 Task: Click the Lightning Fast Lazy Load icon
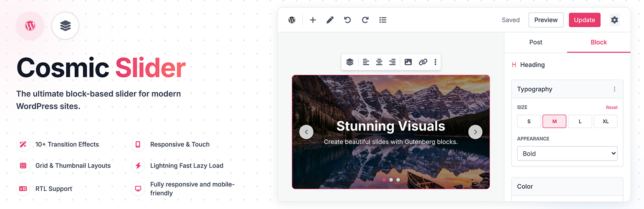pyautogui.click(x=138, y=166)
